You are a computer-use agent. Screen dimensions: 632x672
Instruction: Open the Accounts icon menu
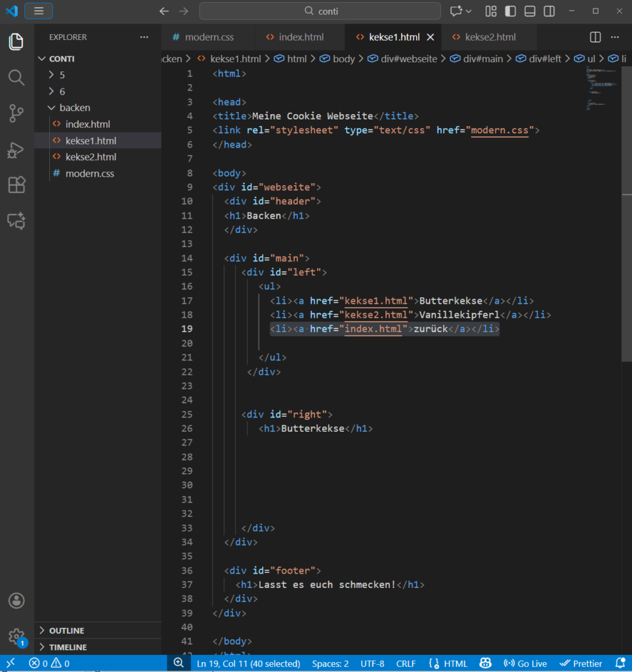point(16,600)
